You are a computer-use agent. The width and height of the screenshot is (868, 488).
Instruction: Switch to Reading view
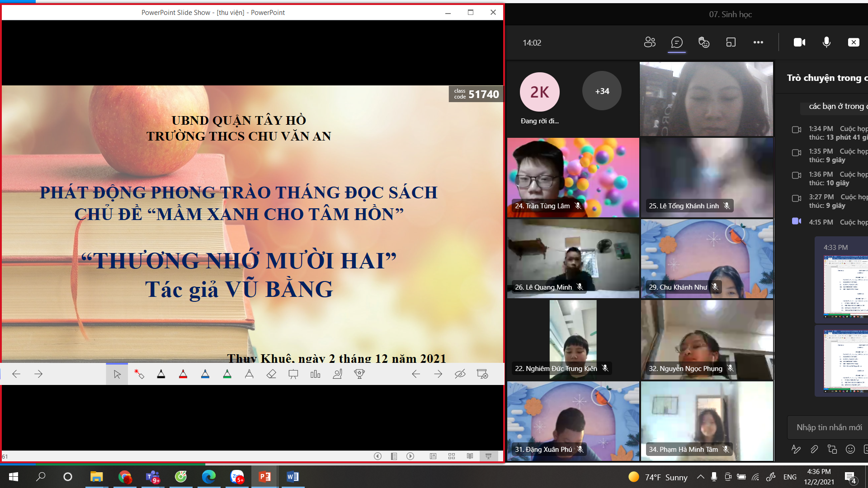470,456
